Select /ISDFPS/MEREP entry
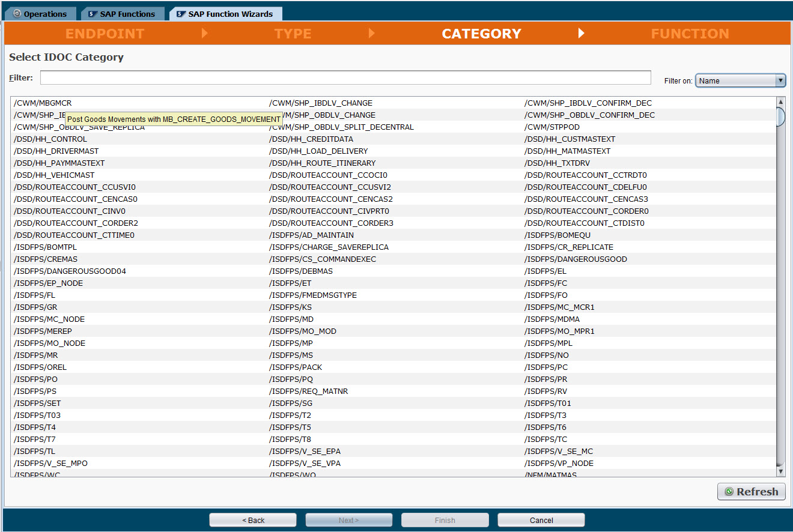The height and width of the screenshot is (532, 793). point(43,331)
